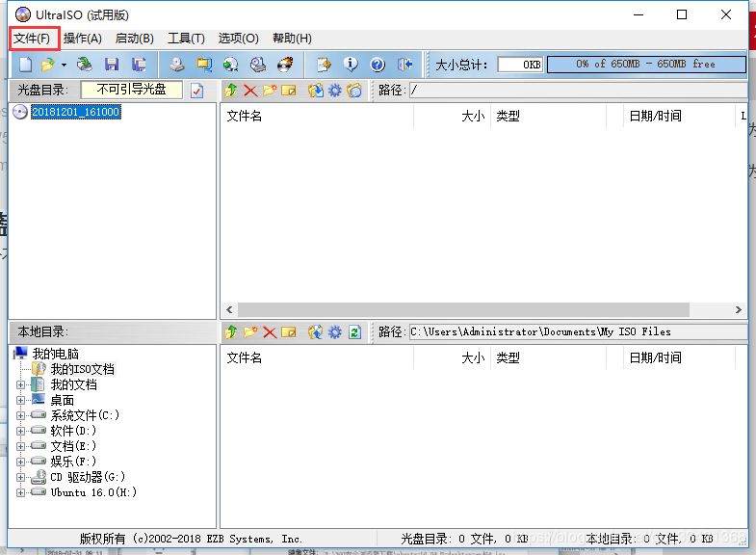Click the Burn CD/DVD Image flaming disc icon
The image size is (756, 555).
285,65
